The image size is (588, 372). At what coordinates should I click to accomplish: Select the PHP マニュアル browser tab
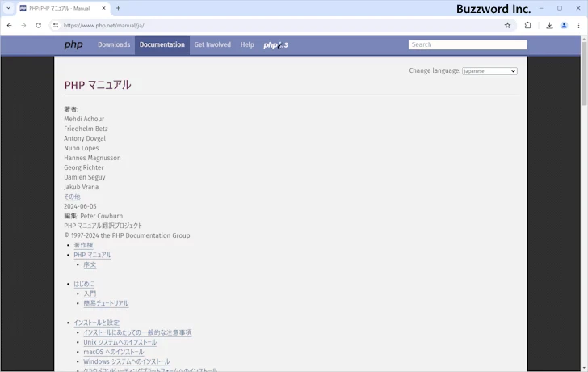click(x=63, y=8)
